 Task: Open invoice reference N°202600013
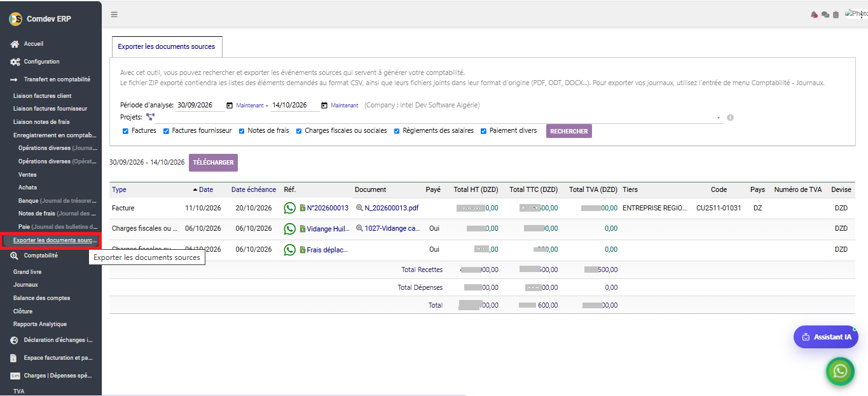click(x=327, y=208)
